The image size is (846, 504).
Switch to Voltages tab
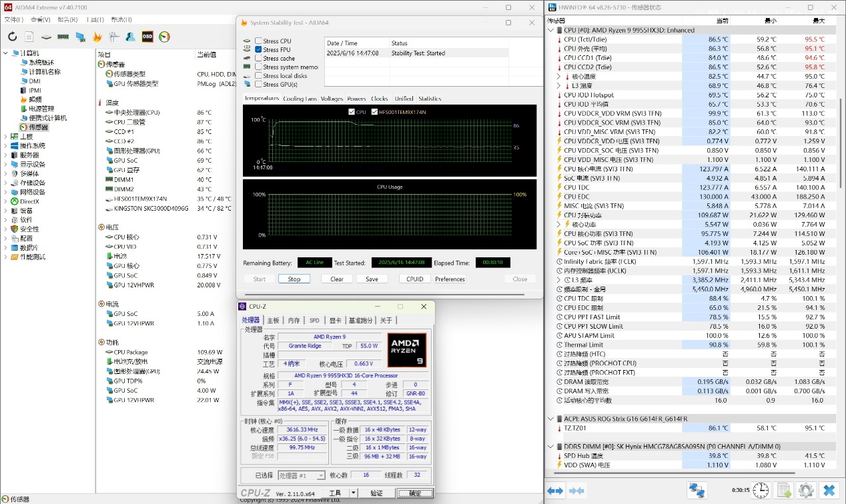coord(332,99)
